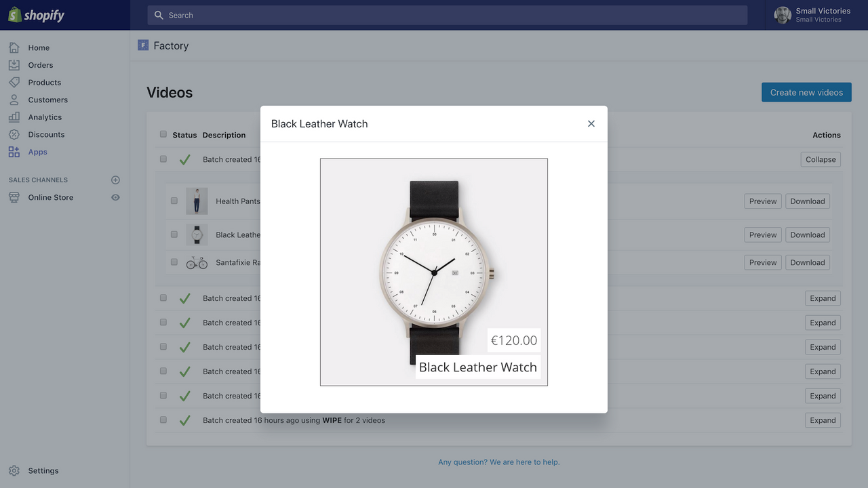Add a sales channel with plus icon
Screen dimensions: 868x488
(115, 180)
